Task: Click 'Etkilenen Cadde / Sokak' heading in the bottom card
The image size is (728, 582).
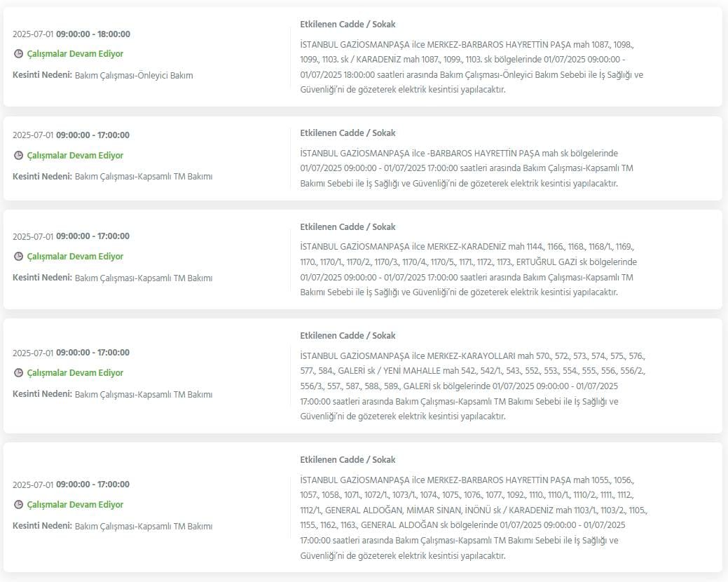Action: [348, 460]
